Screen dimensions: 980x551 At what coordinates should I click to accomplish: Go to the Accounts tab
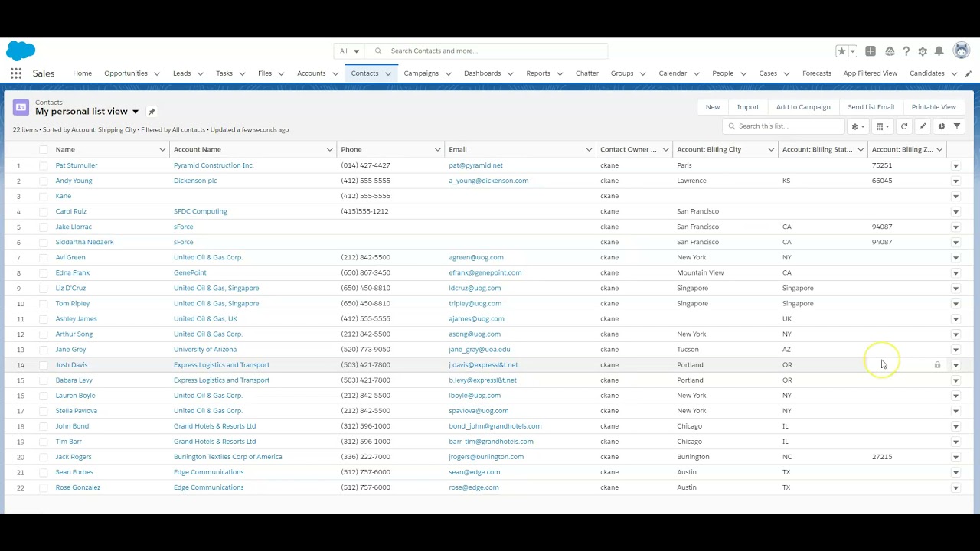(311, 73)
